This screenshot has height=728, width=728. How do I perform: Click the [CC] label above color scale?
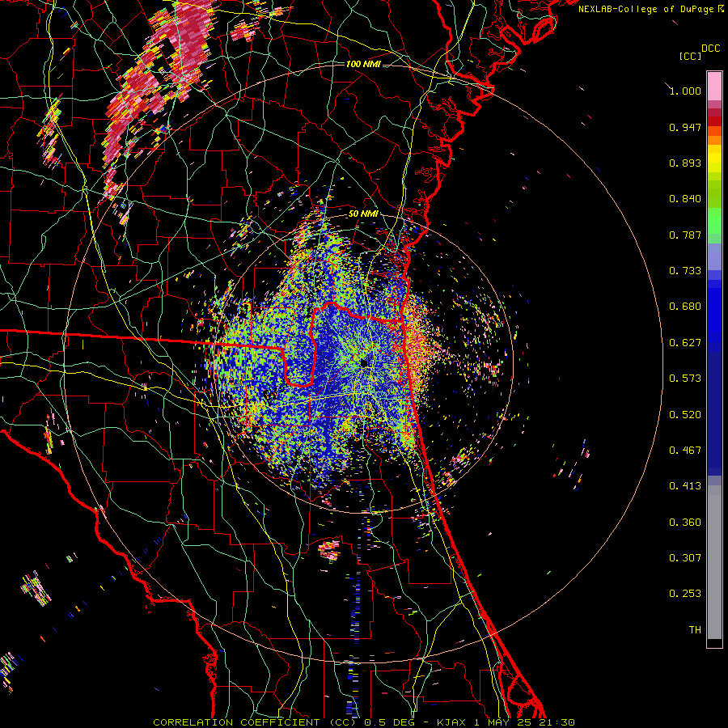[690, 56]
